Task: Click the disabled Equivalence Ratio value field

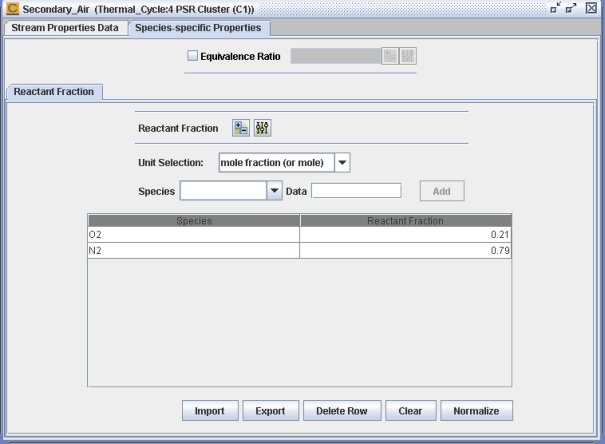Action: click(x=336, y=56)
